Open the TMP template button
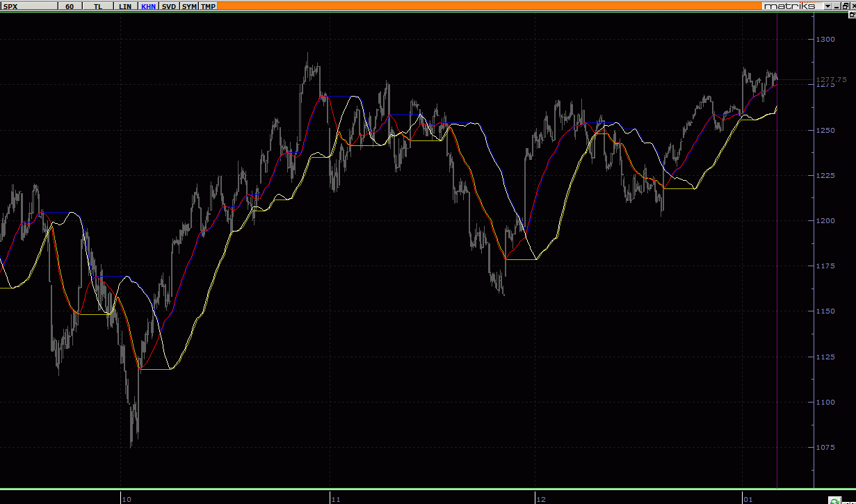856x504 pixels. pyautogui.click(x=208, y=6)
